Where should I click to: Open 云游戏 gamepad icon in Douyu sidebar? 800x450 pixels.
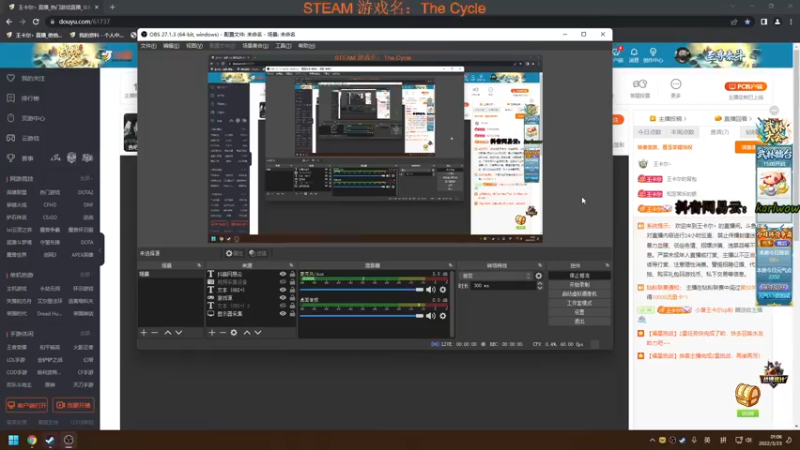coord(11,138)
